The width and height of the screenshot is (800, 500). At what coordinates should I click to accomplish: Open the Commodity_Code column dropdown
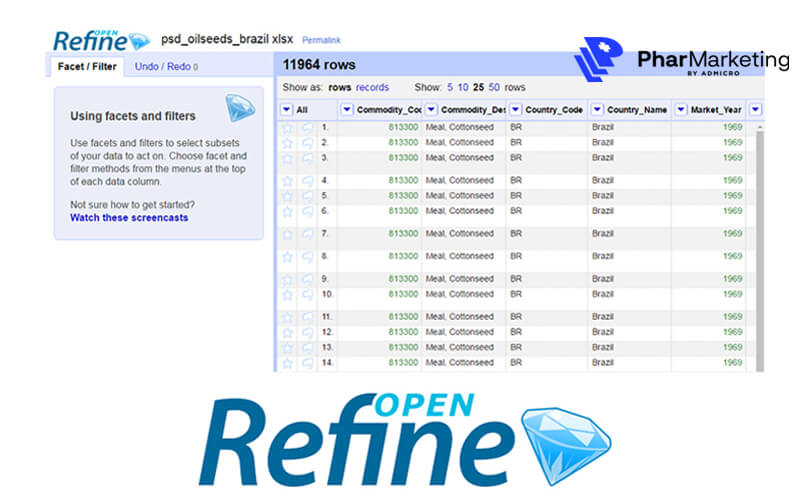click(346, 109)
